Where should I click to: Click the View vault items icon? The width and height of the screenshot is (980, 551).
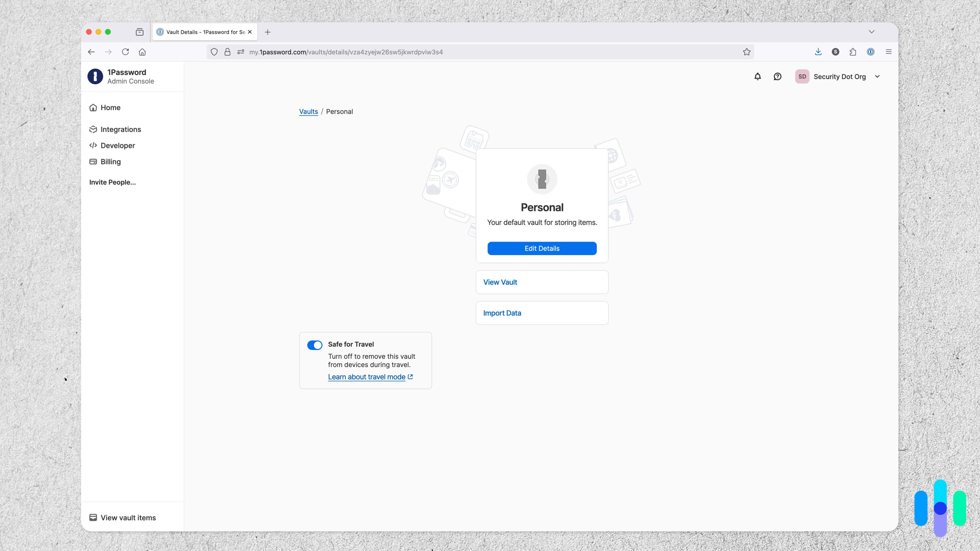(94, 517)
